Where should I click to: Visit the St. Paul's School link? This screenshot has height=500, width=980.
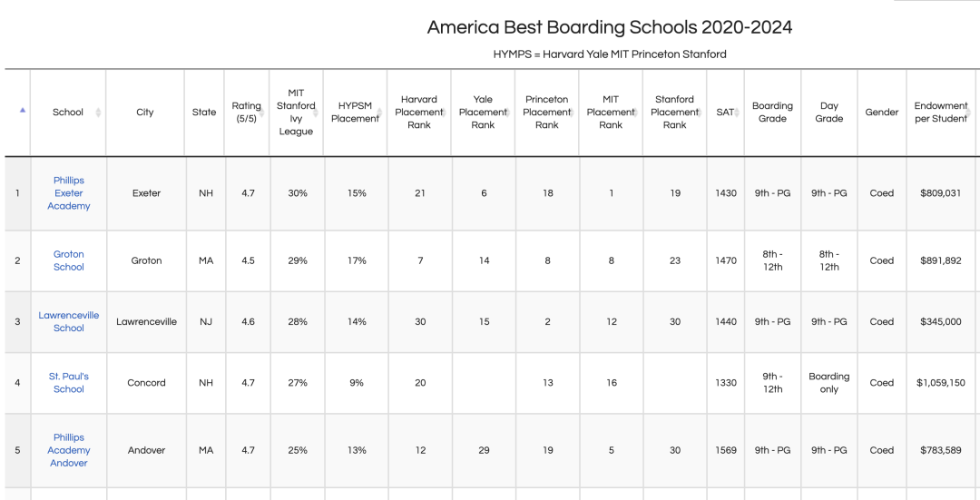point(69,383)
